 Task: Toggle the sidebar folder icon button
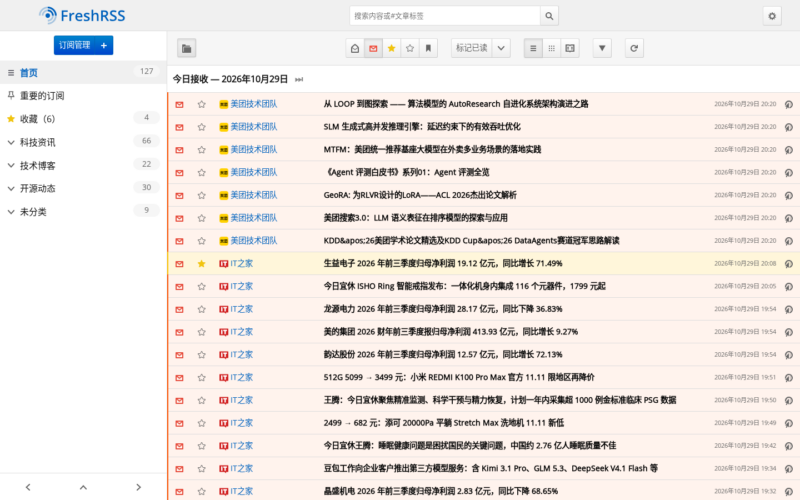point(187,48)
